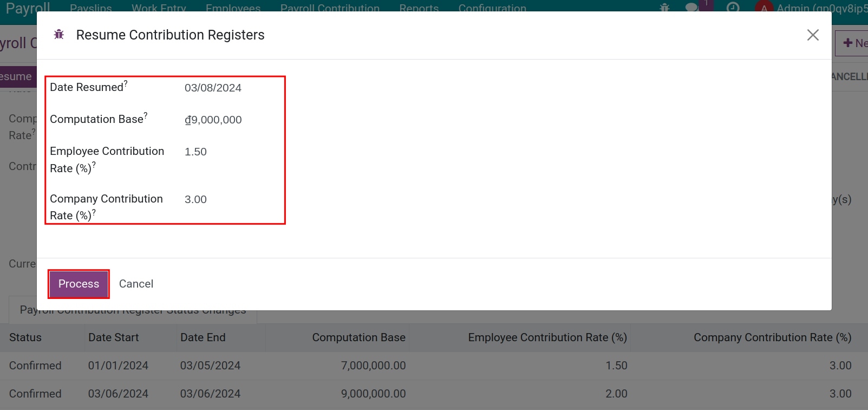Viewport: 868px width, 410px height.
Task: Sort by the Date Start column header
Action: coord(114,337)
